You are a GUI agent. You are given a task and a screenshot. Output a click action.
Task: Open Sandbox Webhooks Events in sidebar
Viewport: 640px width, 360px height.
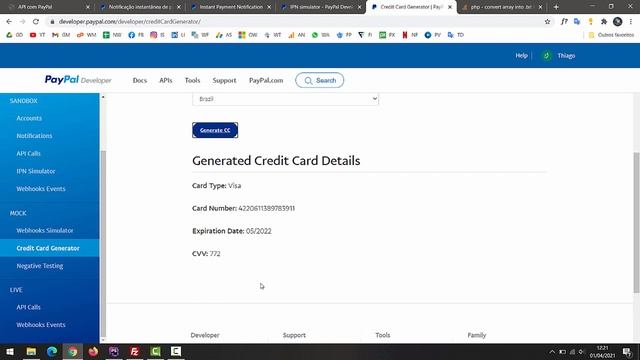click(41, 189)
